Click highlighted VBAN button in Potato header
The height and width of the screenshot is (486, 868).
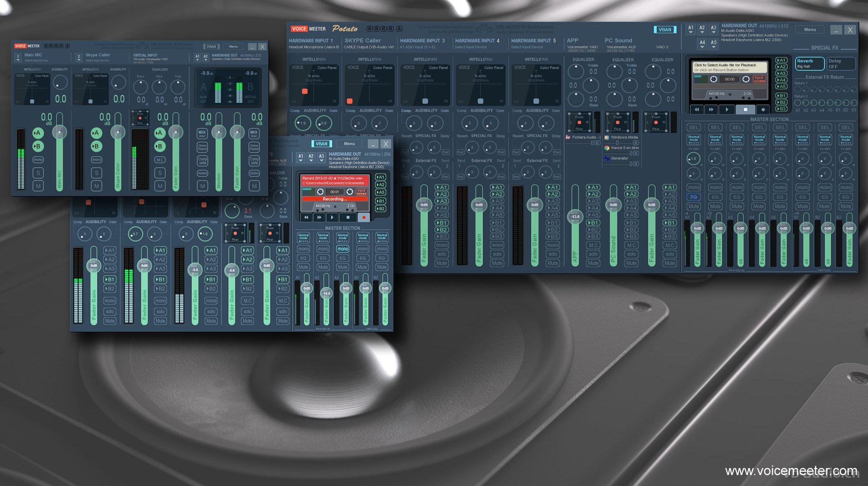pos(664,30)
